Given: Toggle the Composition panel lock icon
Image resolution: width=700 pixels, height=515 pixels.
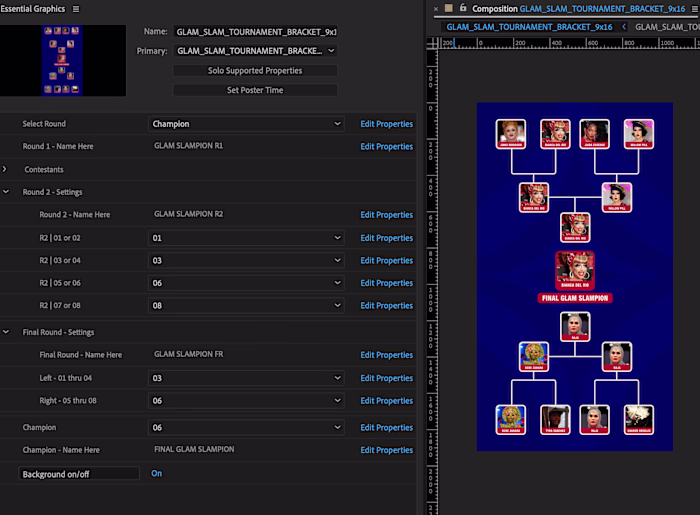Looking at the screenshot, I should coord(463,8).
